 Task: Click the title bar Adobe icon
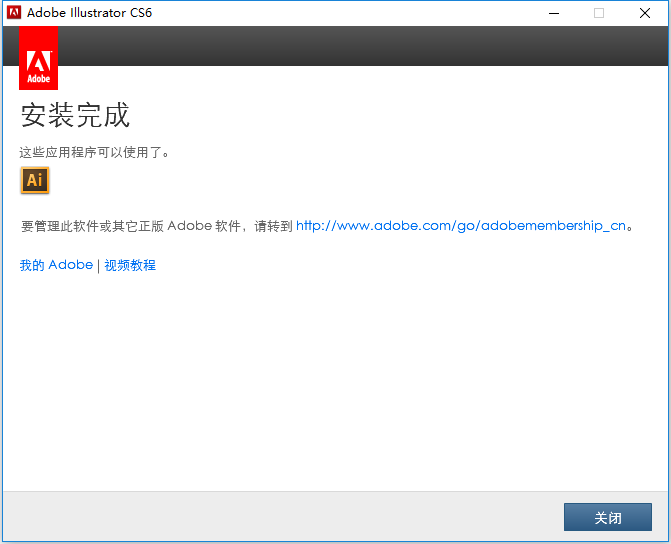pos(14,13)
